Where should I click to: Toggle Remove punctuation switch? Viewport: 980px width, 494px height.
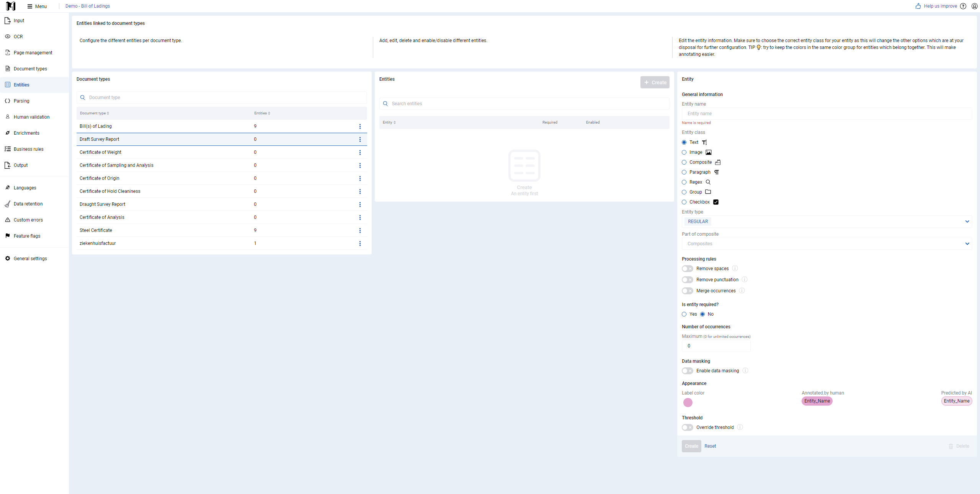(688, 280)
